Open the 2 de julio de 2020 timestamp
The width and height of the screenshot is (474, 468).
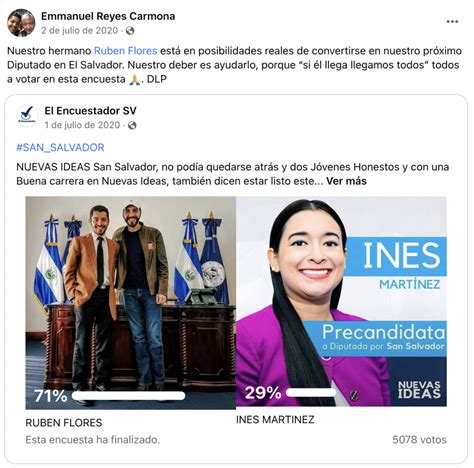pos(80,31)
